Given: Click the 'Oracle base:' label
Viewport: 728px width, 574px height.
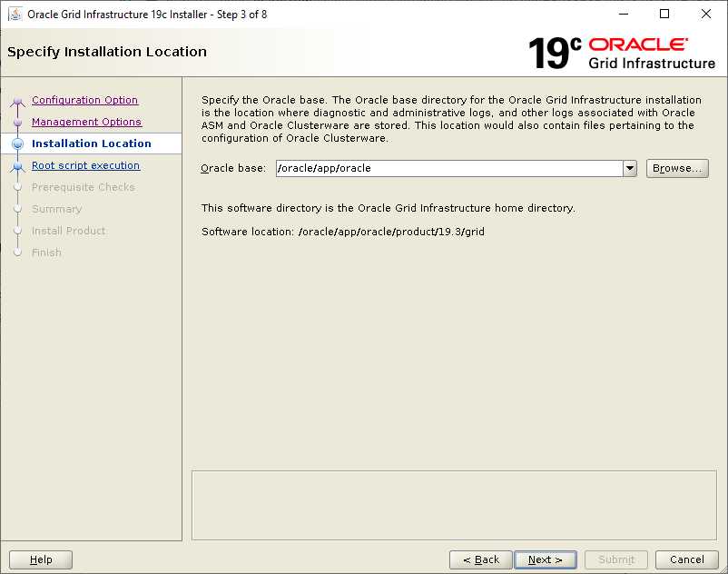Looking at the screenshot, I should click(233, 168).
